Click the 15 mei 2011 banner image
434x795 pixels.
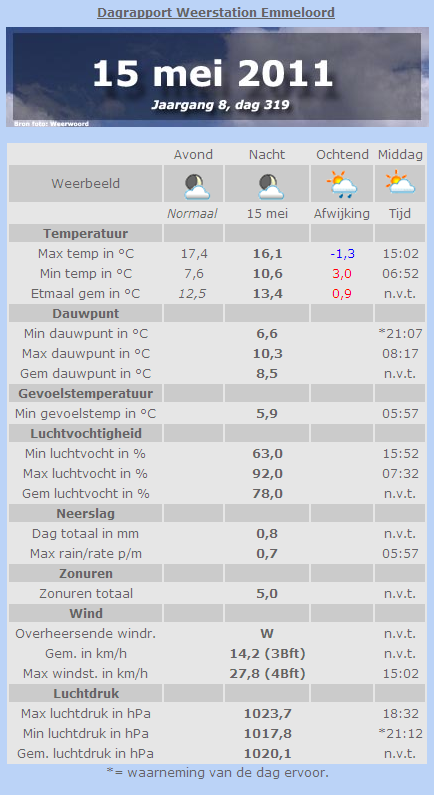pyautogui.click(x=217, y=77)
